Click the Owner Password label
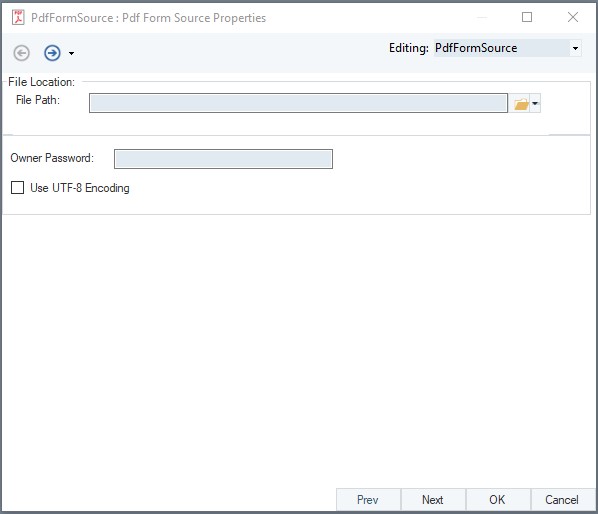 (x=52, y=158)
